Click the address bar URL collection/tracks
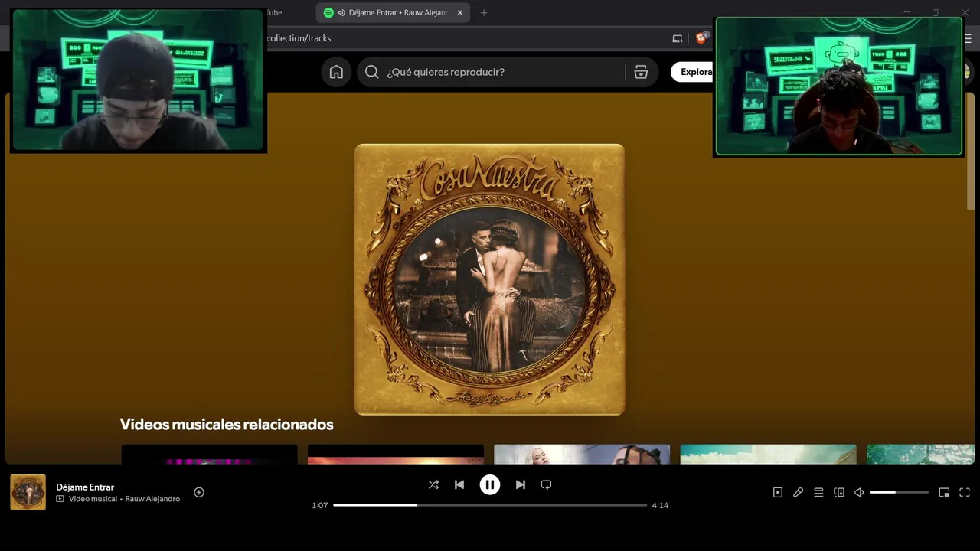This screenshot has height=551, width=980. (x=299, y=38)
